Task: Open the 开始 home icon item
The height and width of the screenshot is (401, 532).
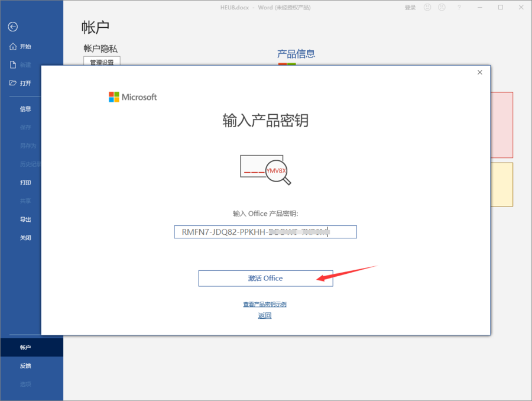Action: tap(13, 46)
